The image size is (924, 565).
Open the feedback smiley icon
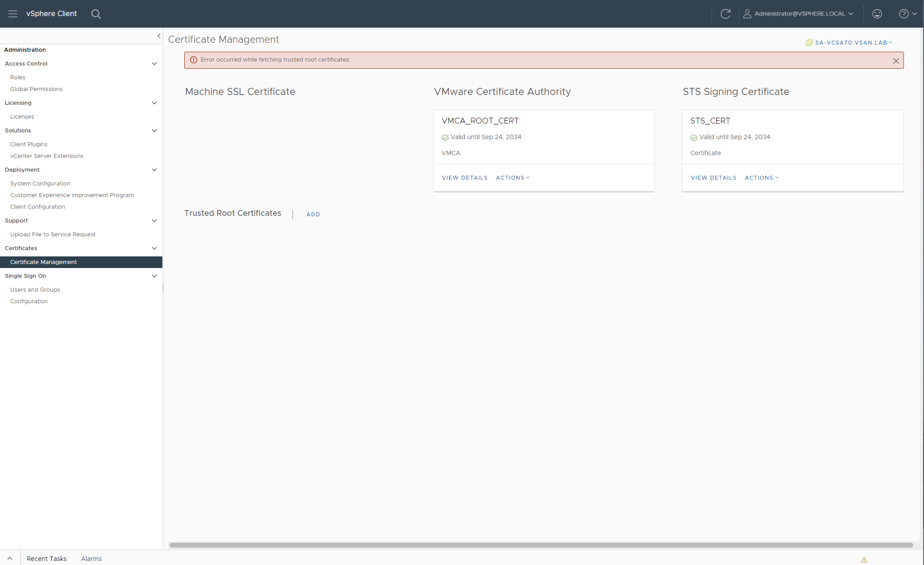(877, 14)
